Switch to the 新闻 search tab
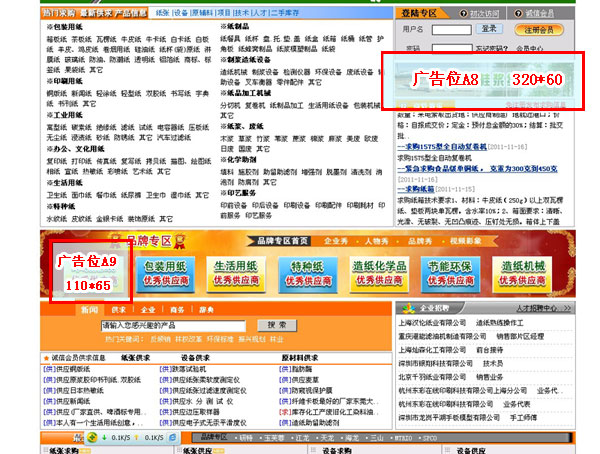The height and width of the screenshot is (454, 600). (89, 311)
